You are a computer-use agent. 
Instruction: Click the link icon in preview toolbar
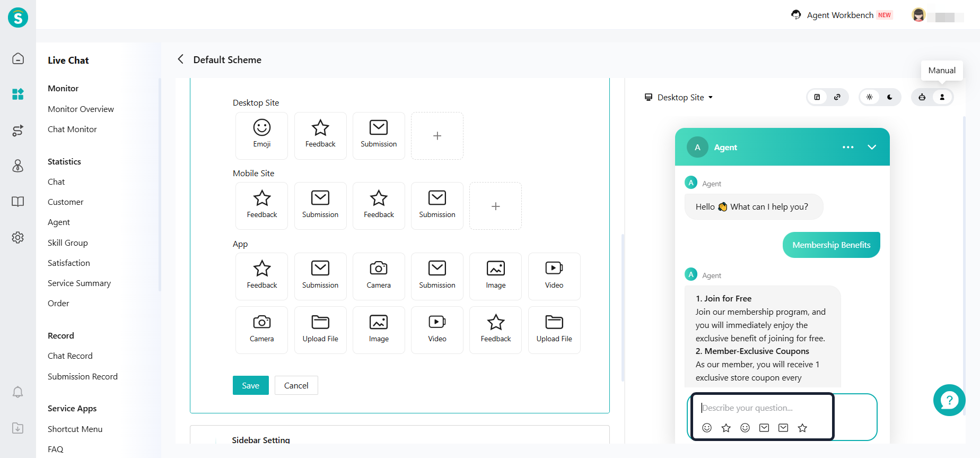pyautogui.click(x=837, y=97)
